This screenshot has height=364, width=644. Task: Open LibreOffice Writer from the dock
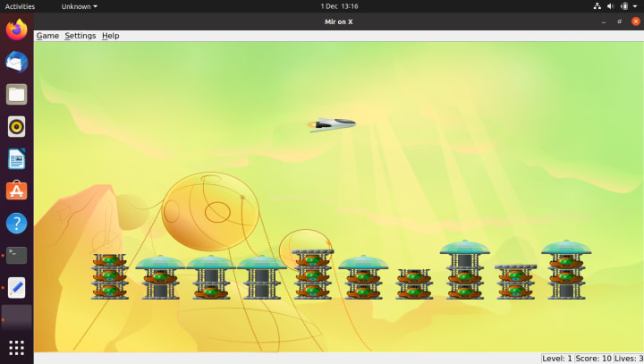pos(16,158)
